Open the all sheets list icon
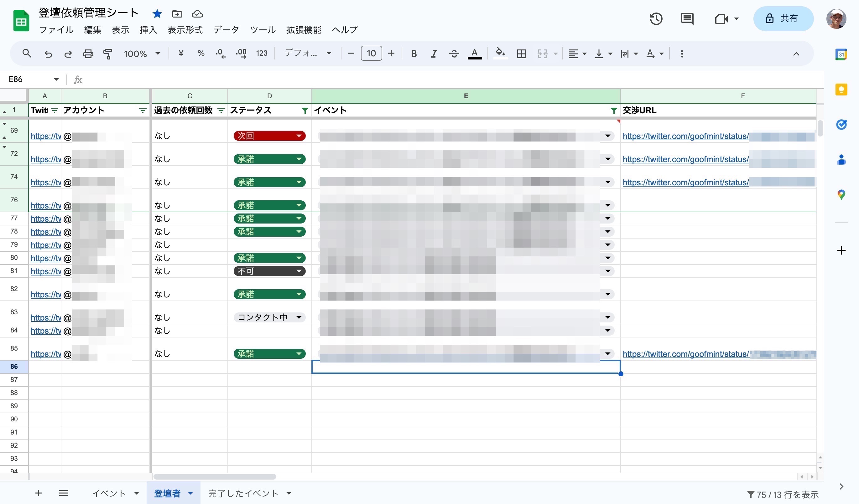Image resolution: width=859 pixels, height=504 pixels. tap(64, 493)
